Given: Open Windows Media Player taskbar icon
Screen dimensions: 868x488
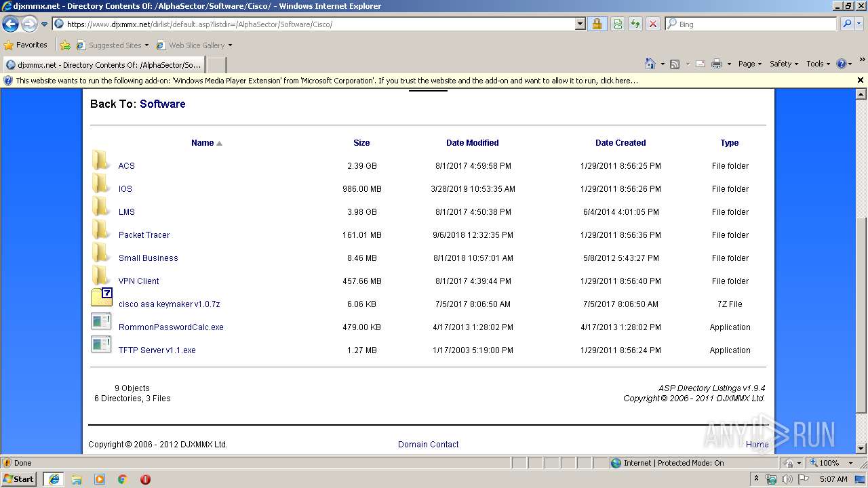Looking at the screenshot, I should (100, 479).
